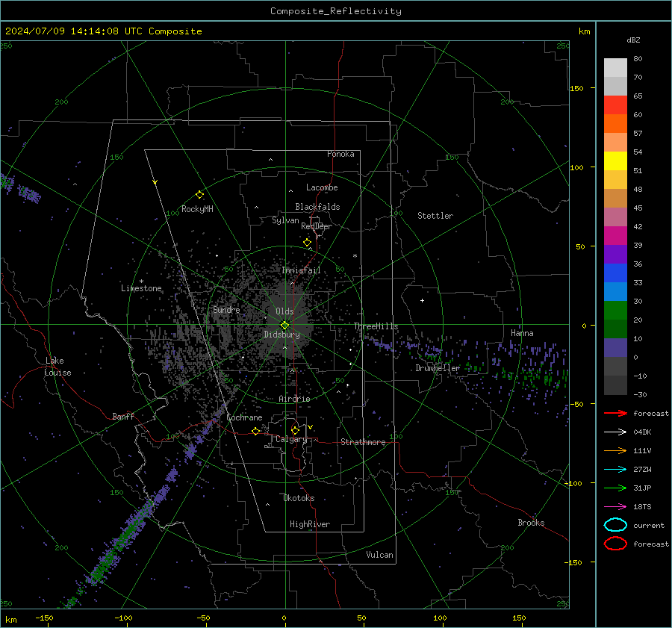Click the RedDeer city label
Viewport: 672px width, 628px height.
tap(317, 226)
